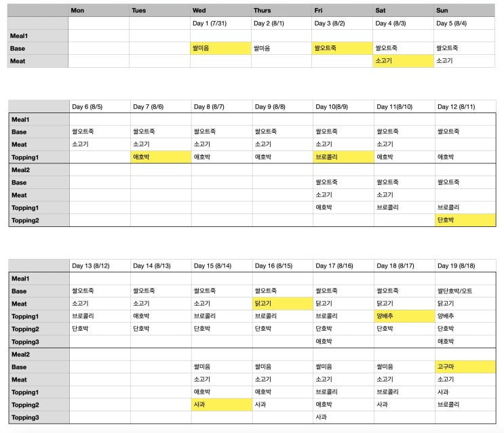Select the Mon column header cell
504x433 pixels.
pos(98,10)
